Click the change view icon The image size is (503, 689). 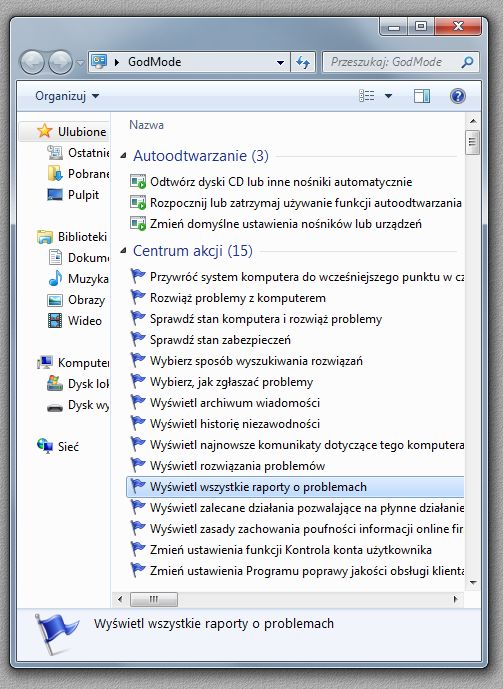click(x=367, y=96)
